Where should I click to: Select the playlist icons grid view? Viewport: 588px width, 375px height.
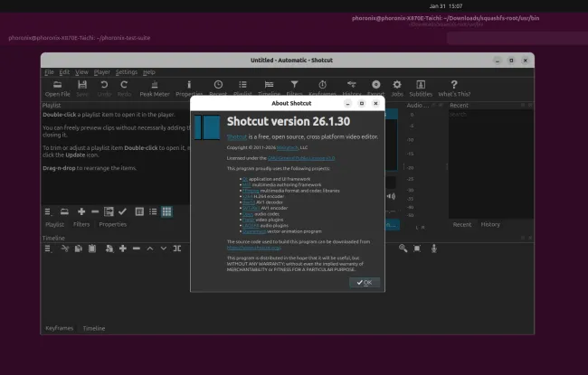(x=166, y=212)
